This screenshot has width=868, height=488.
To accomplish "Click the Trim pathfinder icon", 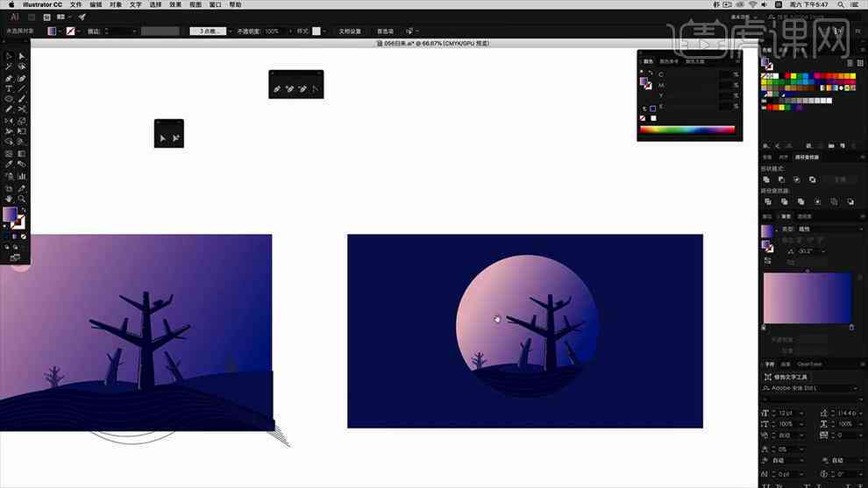I will tap(785, 202).
